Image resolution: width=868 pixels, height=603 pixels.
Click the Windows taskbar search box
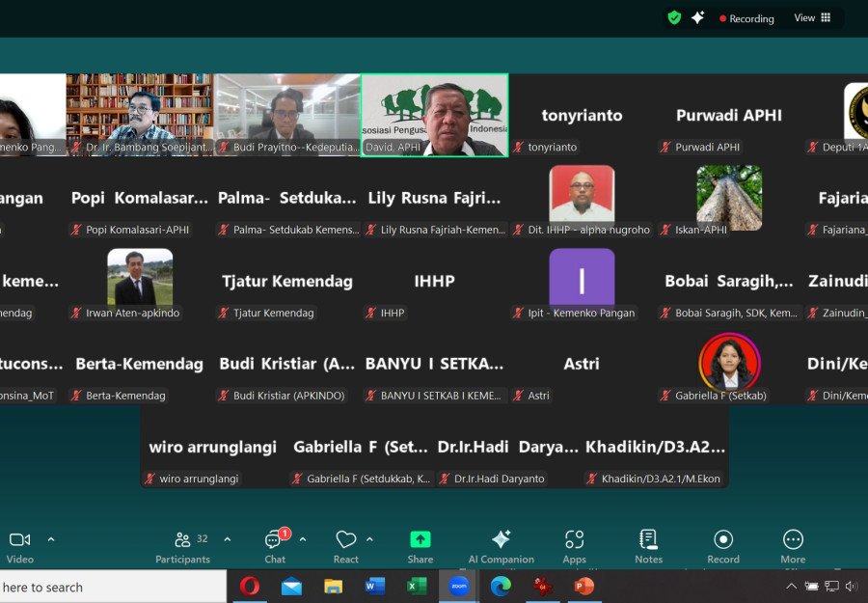[x=113, y=587]
